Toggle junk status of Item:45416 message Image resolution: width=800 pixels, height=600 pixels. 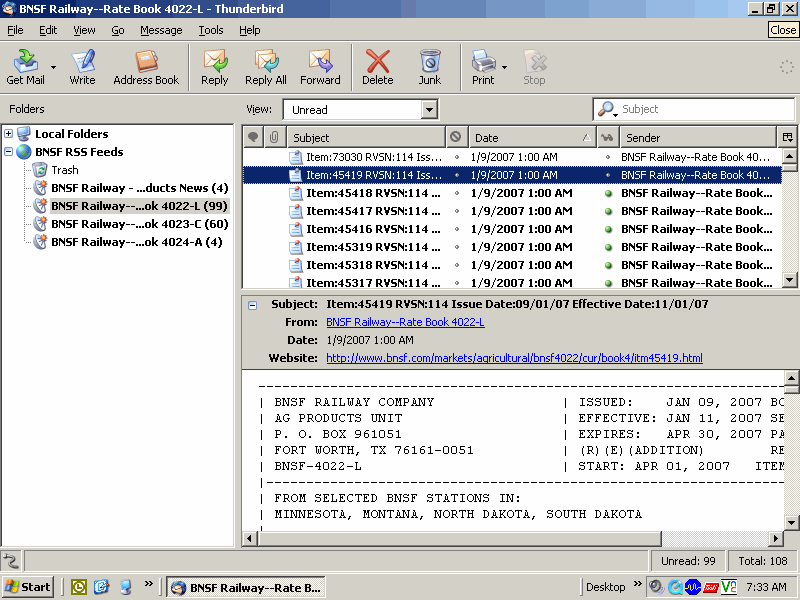point(457,229)
